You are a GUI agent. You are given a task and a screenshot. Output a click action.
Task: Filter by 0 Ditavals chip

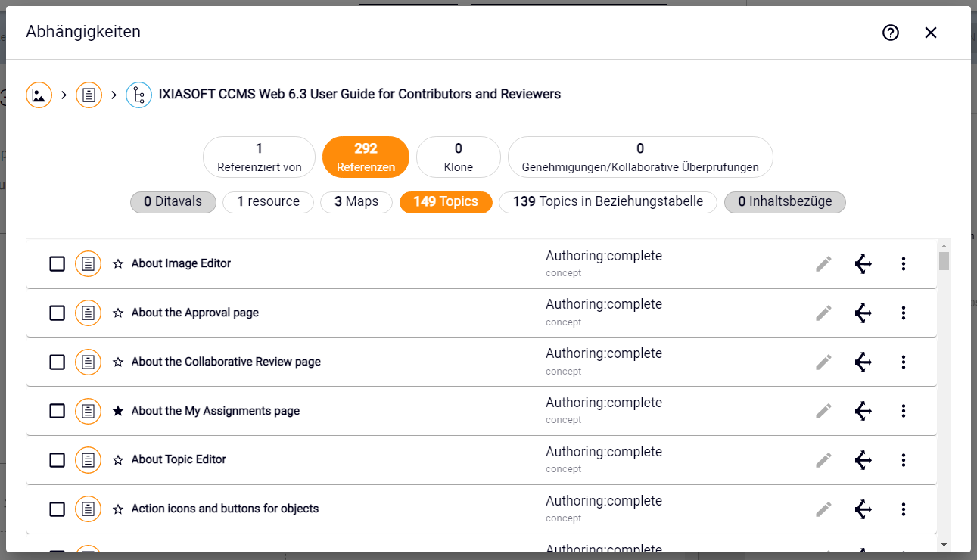click(x=173, y=202)
